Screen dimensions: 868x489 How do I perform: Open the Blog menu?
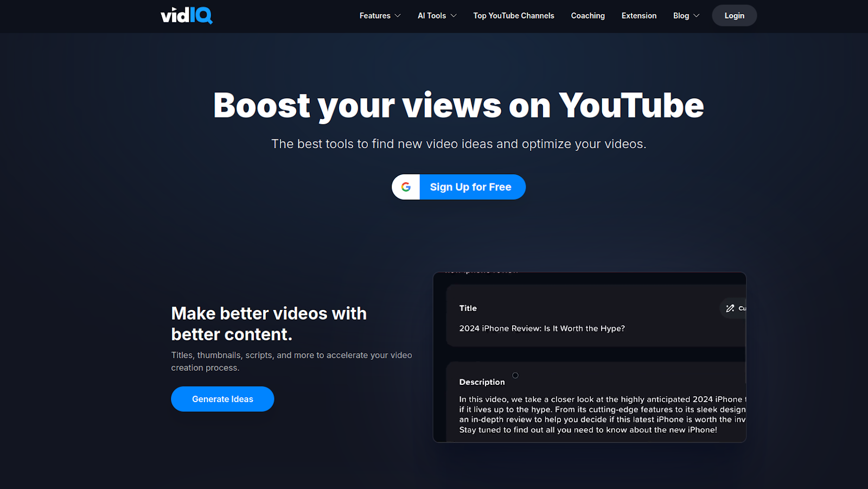686,16
